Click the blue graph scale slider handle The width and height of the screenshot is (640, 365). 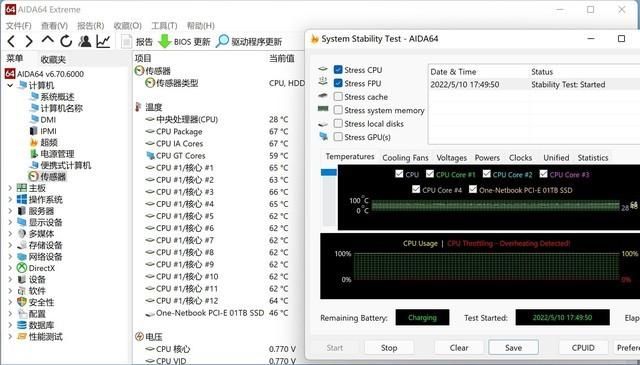tap(329, 172)
